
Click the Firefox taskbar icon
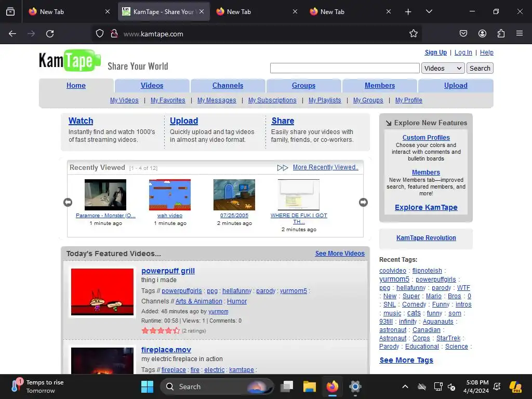point(332,387)
